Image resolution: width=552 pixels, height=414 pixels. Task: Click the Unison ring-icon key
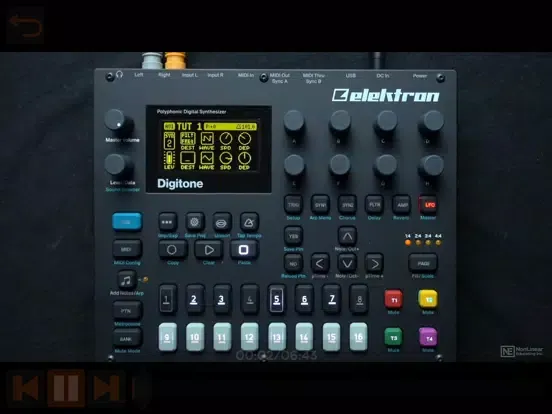pos(222,222)
